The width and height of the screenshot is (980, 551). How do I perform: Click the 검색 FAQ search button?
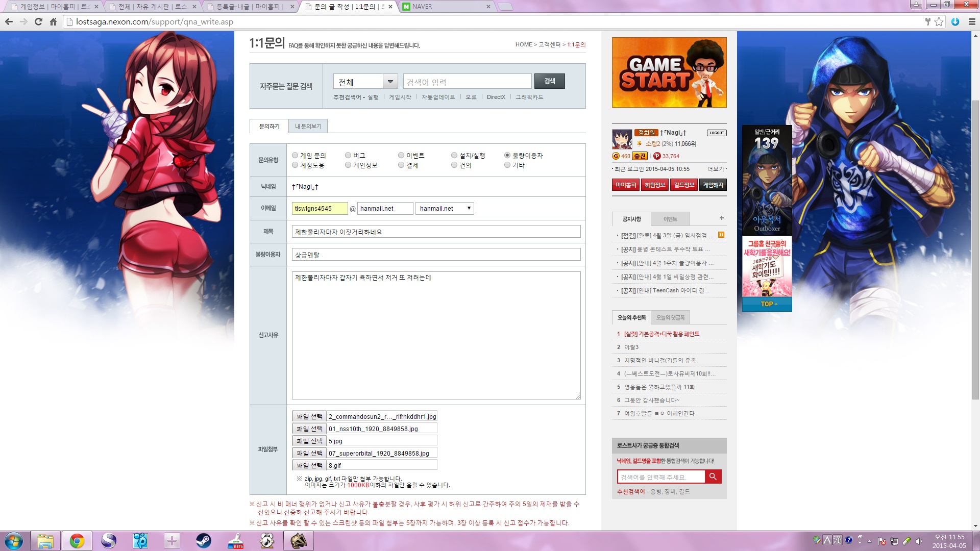[550, 81]
